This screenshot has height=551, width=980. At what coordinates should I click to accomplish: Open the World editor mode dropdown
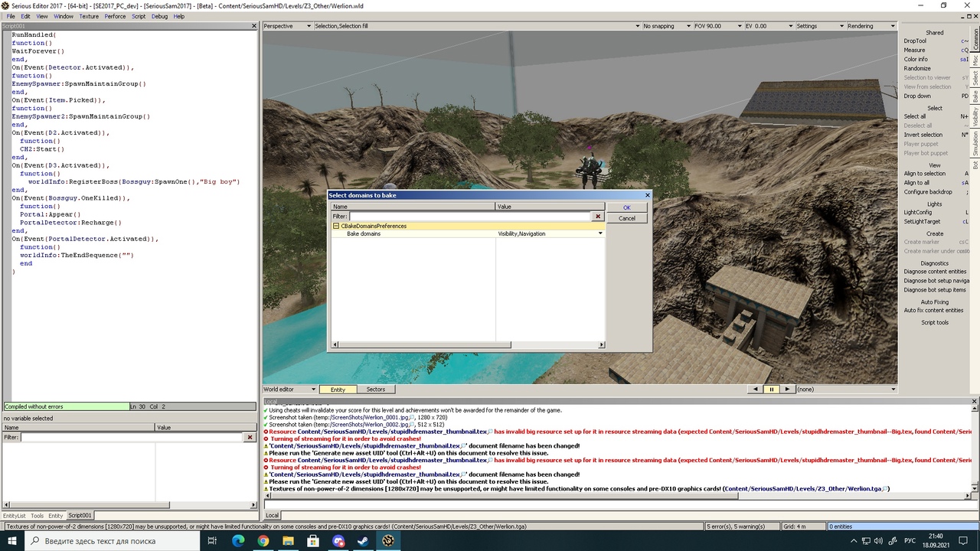click(289, 390)
